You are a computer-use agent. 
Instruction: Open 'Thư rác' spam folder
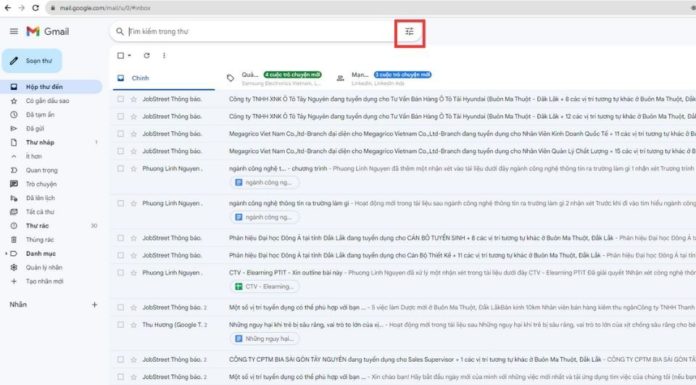coord(37,226)
